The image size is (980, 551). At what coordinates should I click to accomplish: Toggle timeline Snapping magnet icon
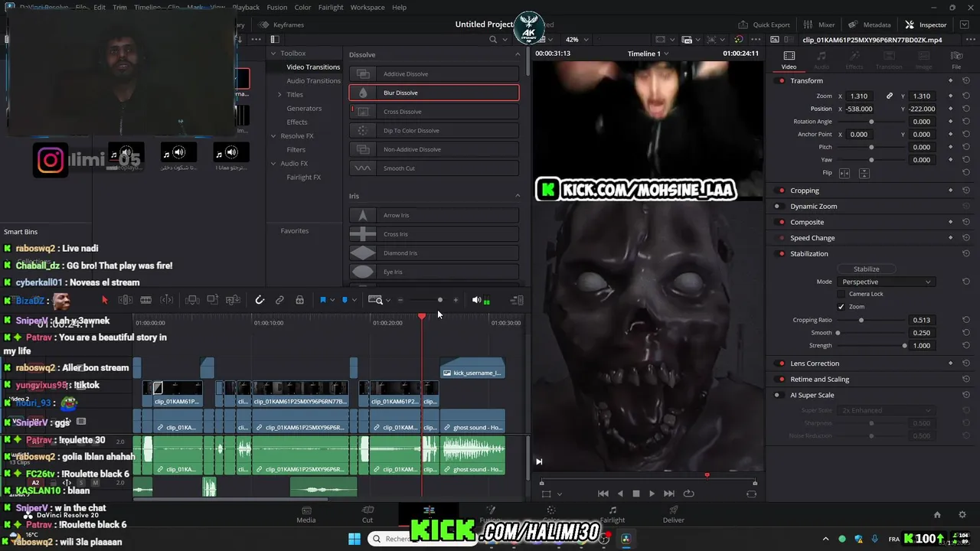[x=260, y=300]
